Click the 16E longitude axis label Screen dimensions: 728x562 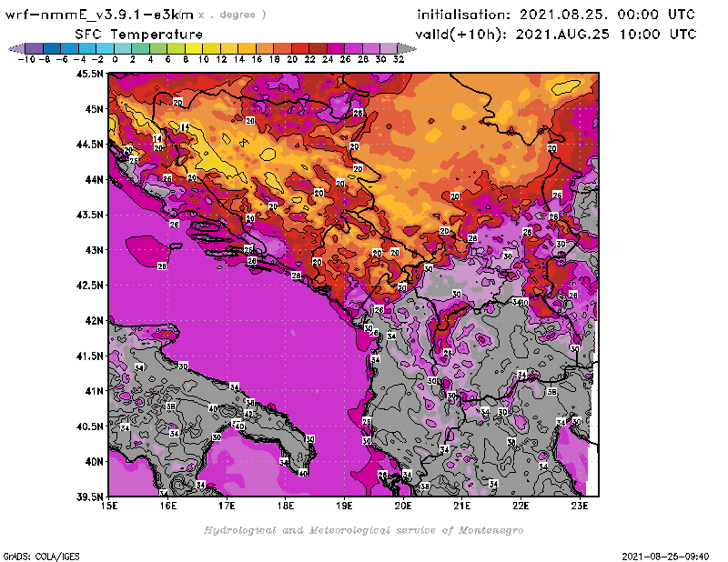tap(168, 506)
